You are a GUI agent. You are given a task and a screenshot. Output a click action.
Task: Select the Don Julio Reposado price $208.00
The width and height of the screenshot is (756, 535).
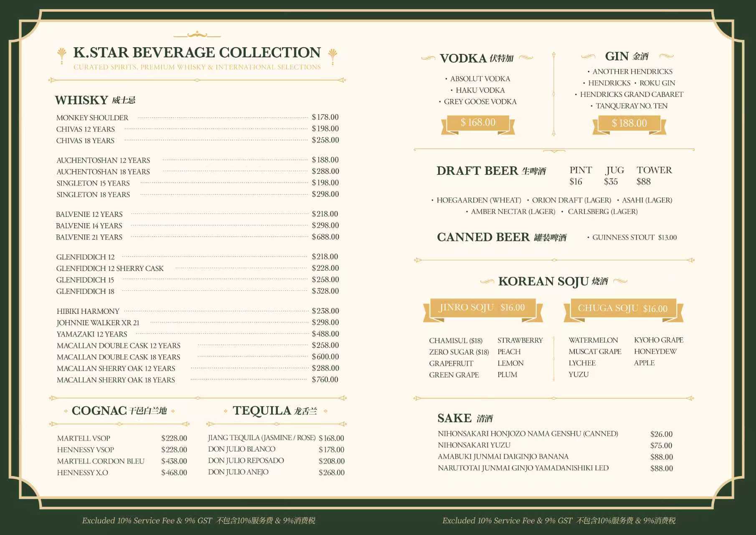332,461
